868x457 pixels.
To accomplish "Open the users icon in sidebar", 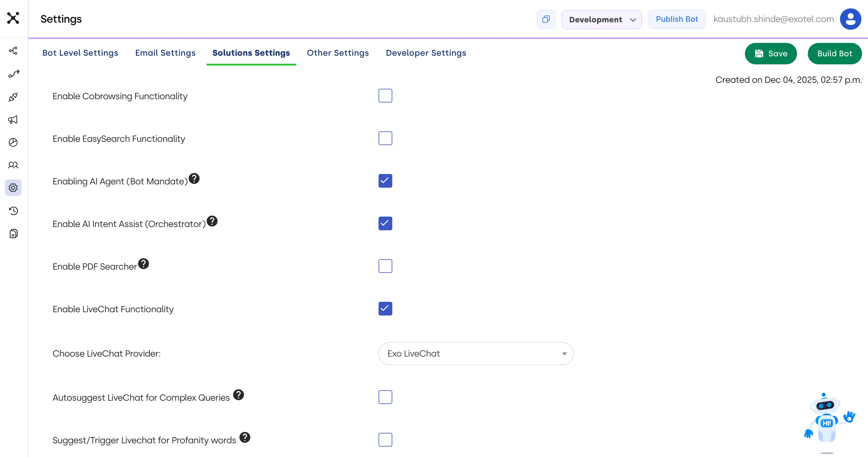I will pyautogui.click(x=13, y=165).
